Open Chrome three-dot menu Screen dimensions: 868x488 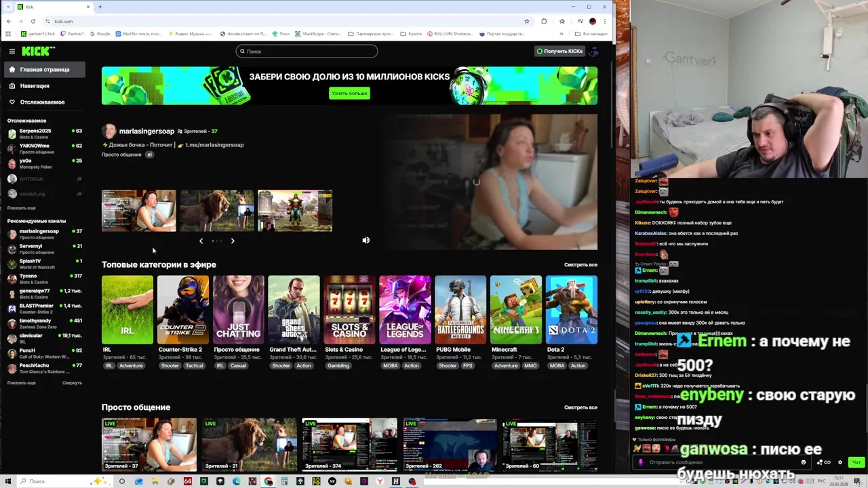tap(605, 21)
